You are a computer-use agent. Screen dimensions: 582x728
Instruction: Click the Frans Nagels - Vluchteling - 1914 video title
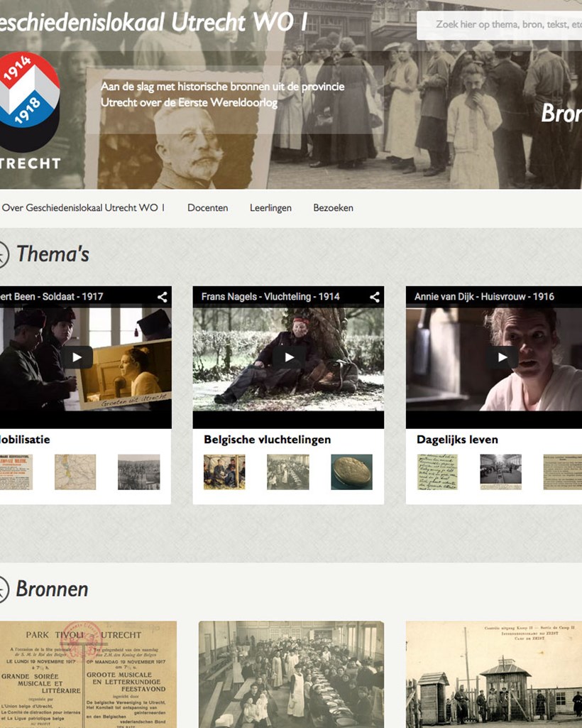pos(270,297)
